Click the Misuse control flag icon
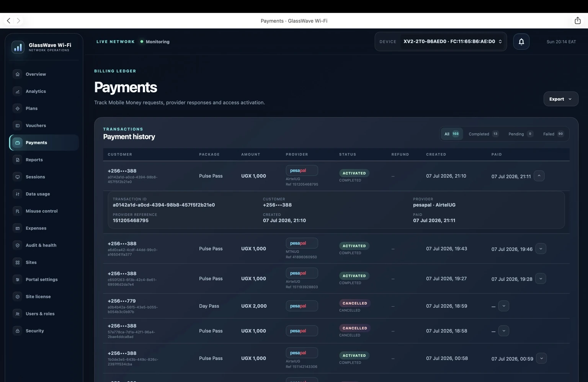Screen dimensions: 588x382 17,211
